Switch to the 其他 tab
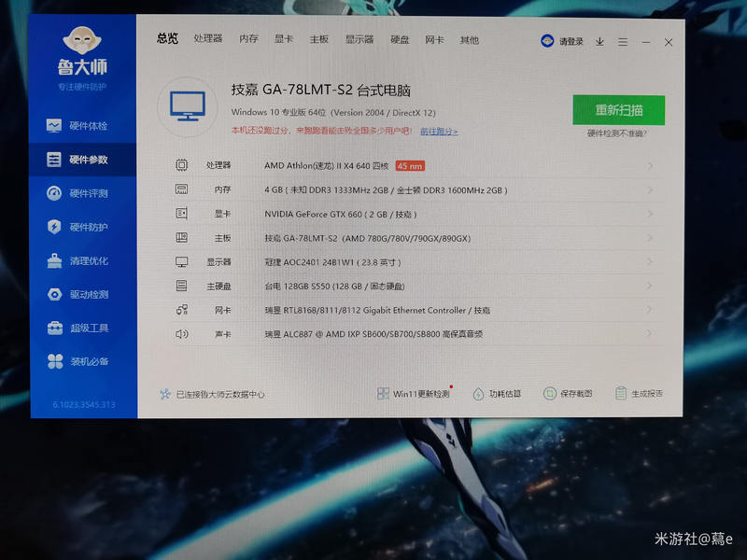Image resolution: width=747 pixels, height=560 pixels. click(x=470, y=40)
